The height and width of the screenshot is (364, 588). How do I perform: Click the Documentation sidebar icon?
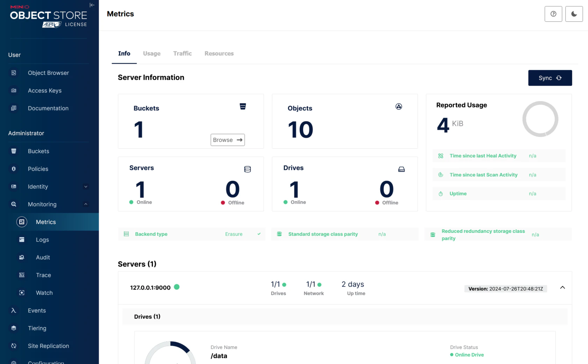(x=14, y=108)
